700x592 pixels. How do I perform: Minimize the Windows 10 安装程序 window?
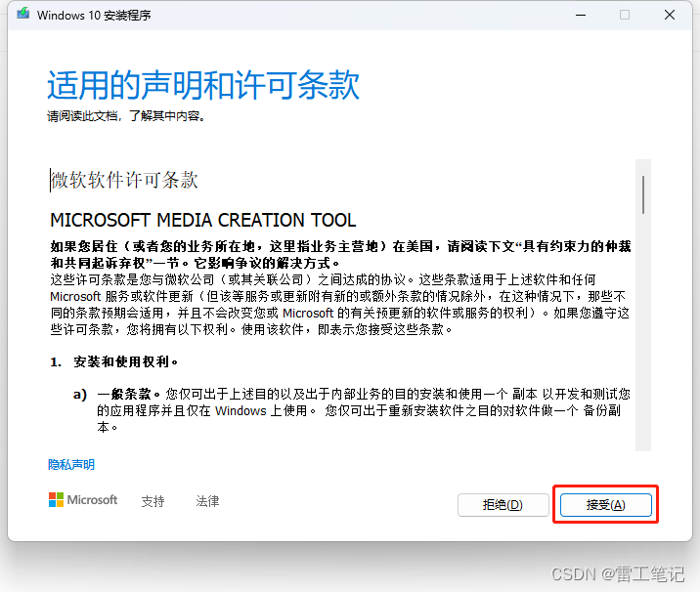coord(581,15)
